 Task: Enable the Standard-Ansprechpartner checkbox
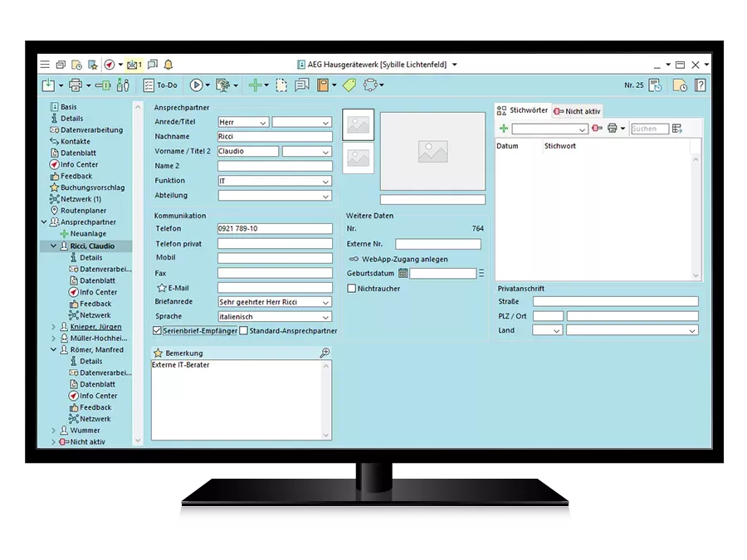pos(244,331)
